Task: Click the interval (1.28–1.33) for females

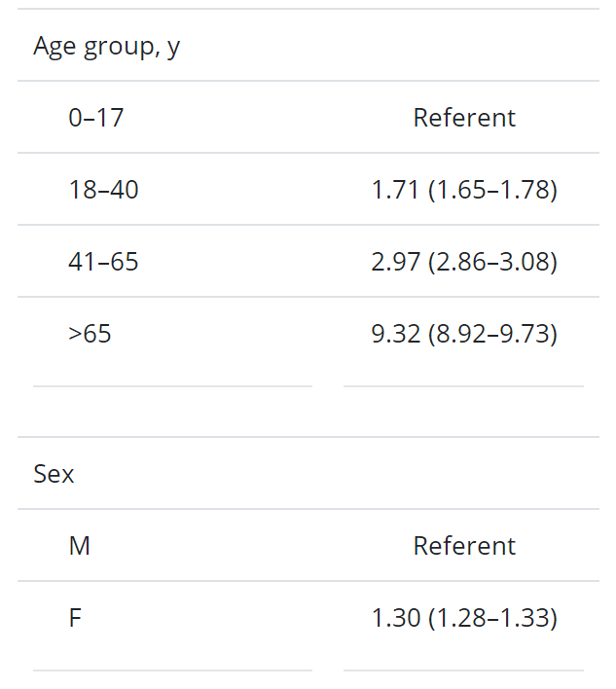Action: [492, 618]
